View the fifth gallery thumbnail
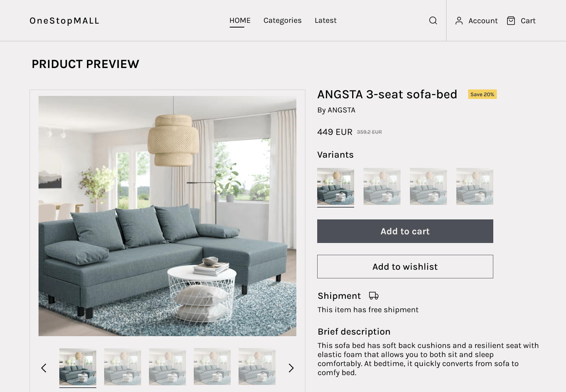 click(x=257, y=367)
